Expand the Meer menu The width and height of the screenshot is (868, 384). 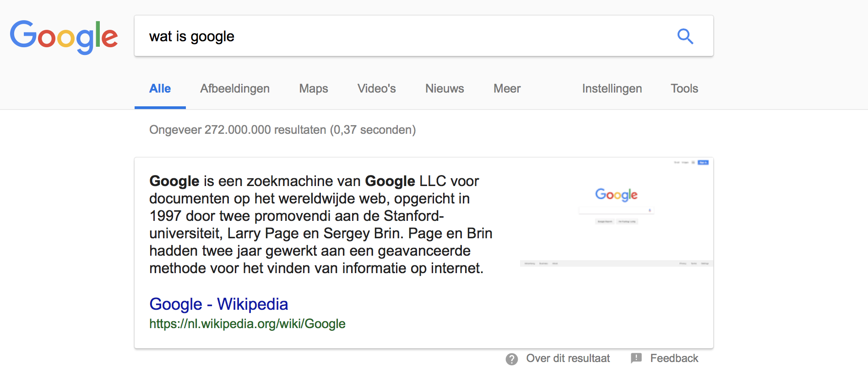(x=507, y=88)
